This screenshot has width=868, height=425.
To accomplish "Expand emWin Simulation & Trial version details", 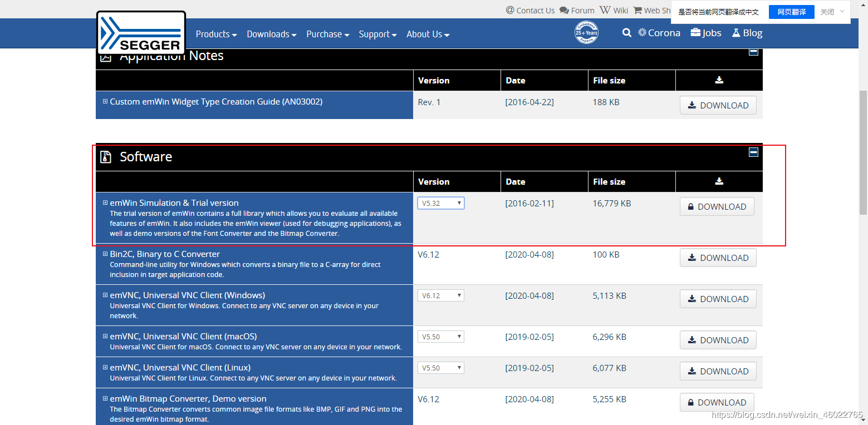I will 105,203.
